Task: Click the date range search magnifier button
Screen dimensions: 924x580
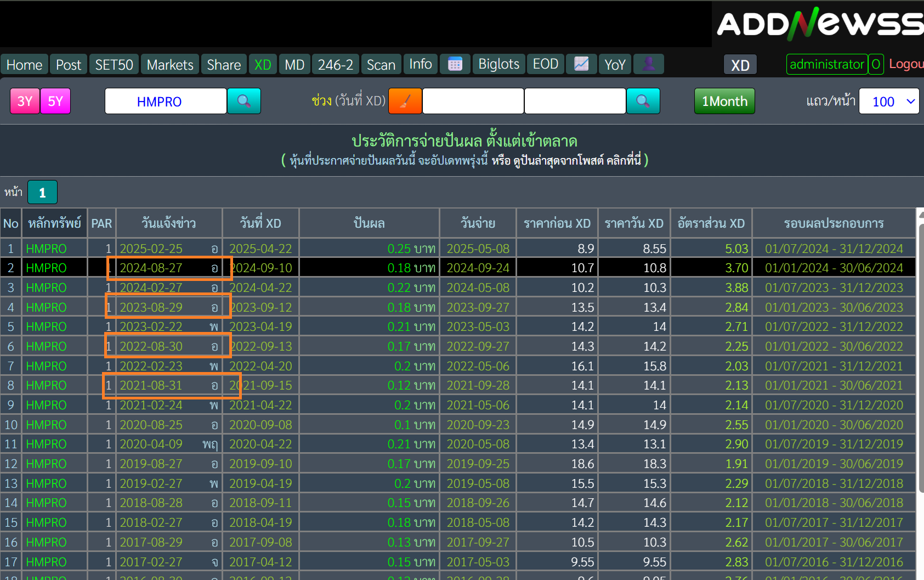Action: click(x=643, y=101)
